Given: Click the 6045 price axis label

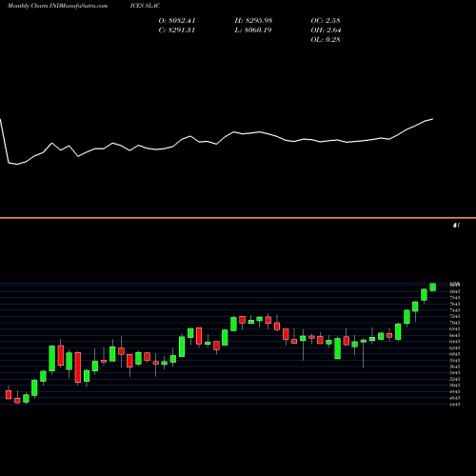Looking at the screenshot, I should tap(455, 354).
